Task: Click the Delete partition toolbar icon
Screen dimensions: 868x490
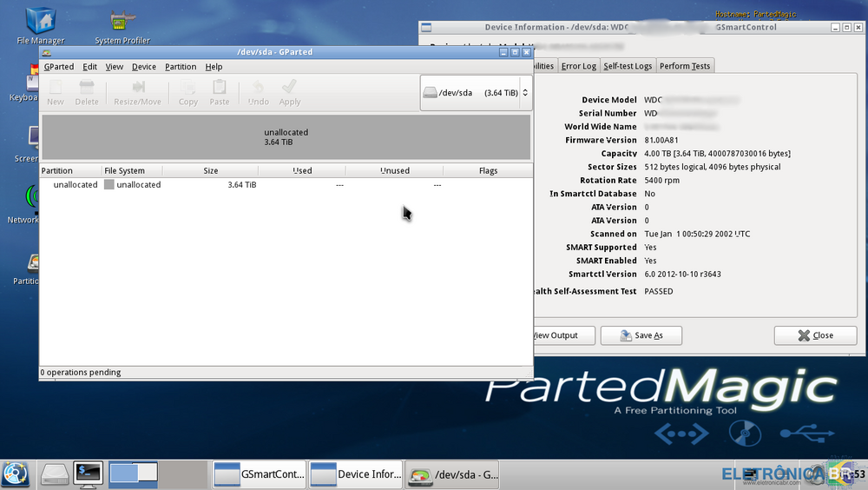Action: tap(87, 92)
